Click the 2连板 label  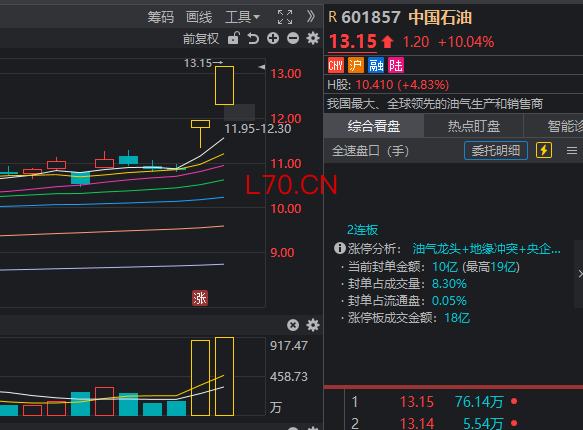tap(363, 230)
